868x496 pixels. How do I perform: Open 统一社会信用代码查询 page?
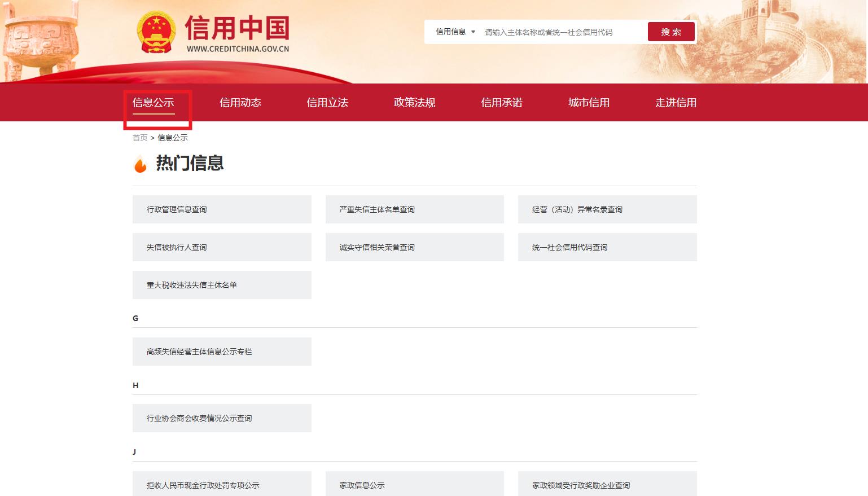point(607,247)
